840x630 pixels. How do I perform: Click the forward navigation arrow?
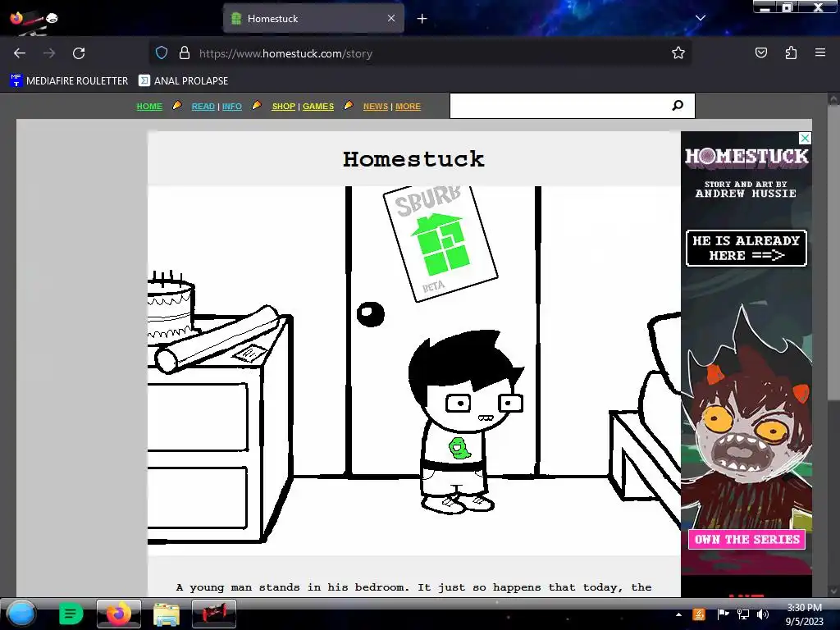click(x=49, y=53)
